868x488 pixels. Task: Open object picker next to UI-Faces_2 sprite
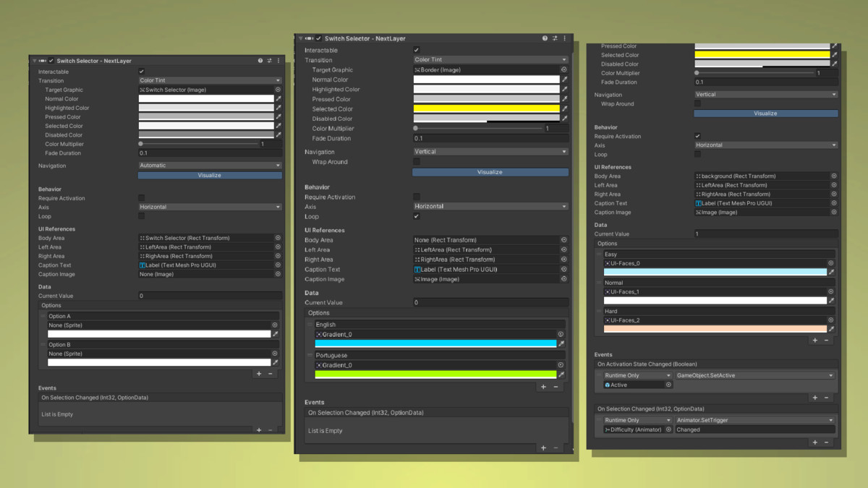[x=830, y=320]
